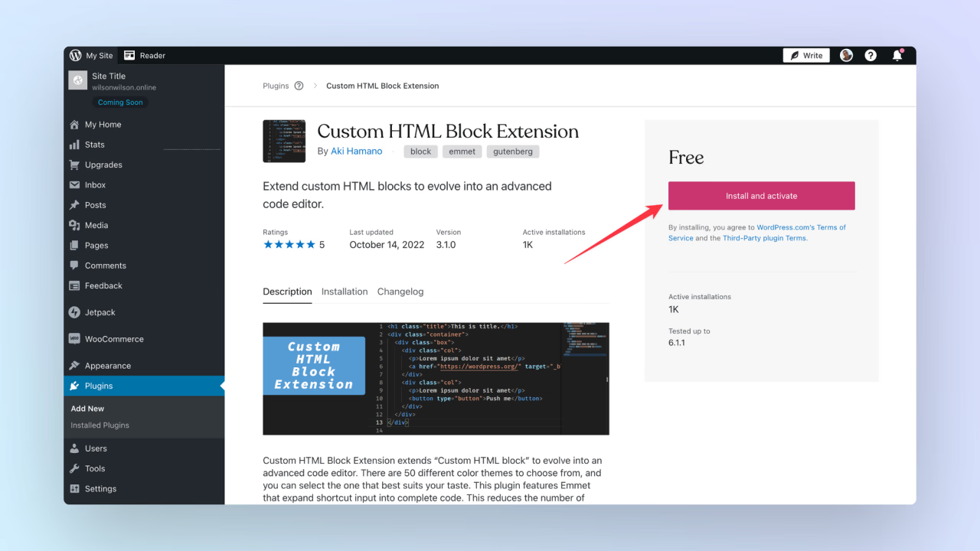980x551 pixels.
Task: Open the Aki Hamano author link
Action: 356,152
